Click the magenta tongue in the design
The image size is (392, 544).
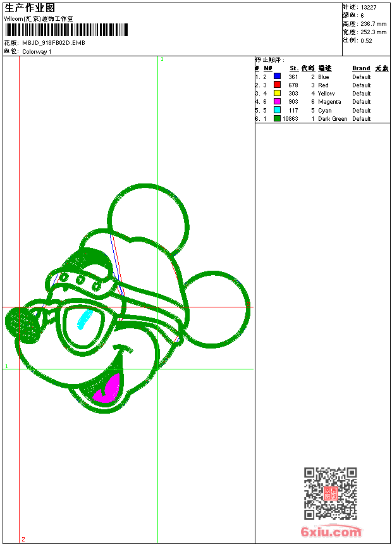pos(107,390)
